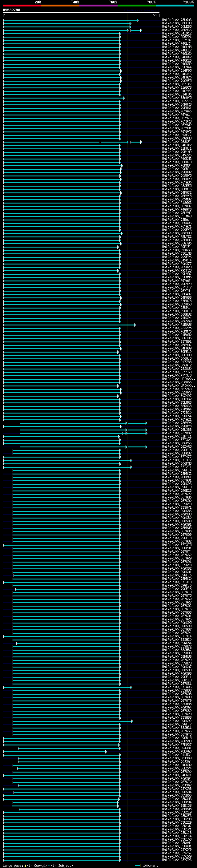Select the UniRef100_A9QBY0 label
Image resolution: width=197 pixels, height=868 pixels.
point(177,426)
